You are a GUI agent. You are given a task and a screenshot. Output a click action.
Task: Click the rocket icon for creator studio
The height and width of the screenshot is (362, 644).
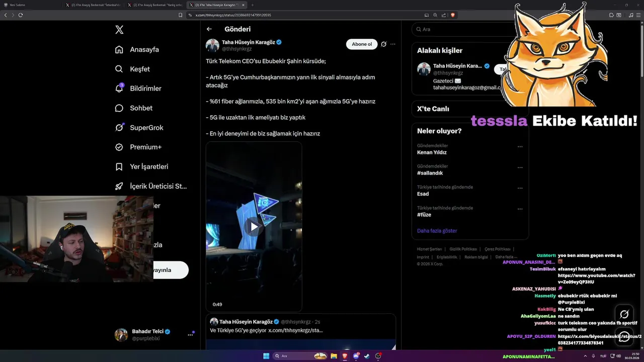coord(119,186)
